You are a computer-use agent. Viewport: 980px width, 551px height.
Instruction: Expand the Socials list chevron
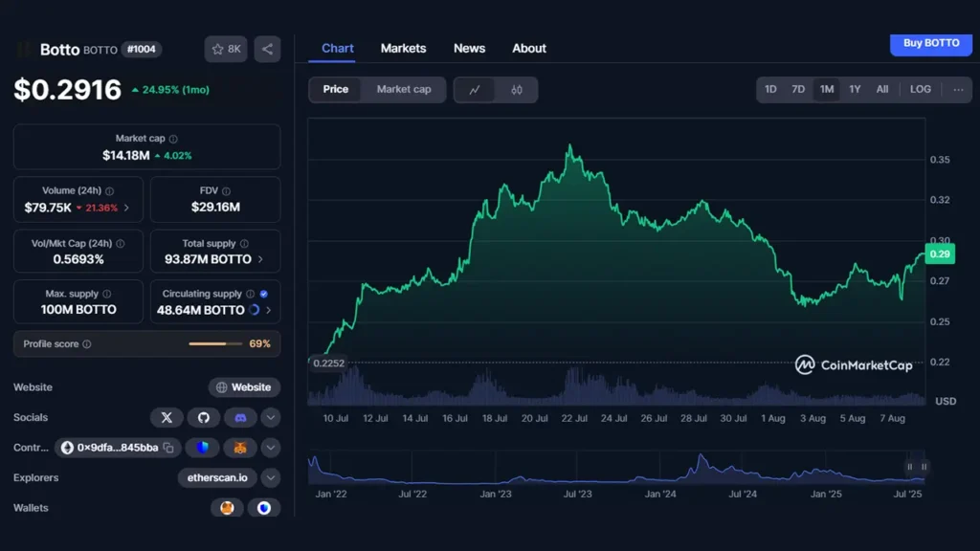pyautogui.click(x=271, y=417)
